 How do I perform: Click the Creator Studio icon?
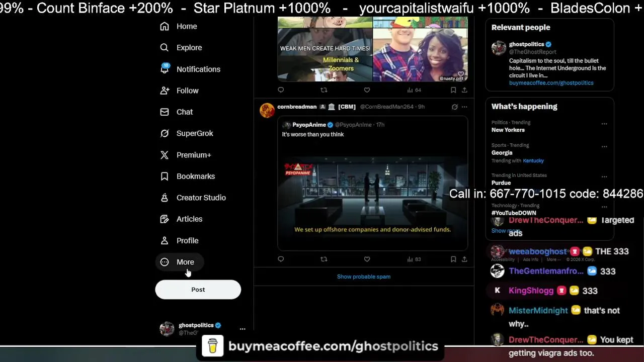[x=165, y=198]
